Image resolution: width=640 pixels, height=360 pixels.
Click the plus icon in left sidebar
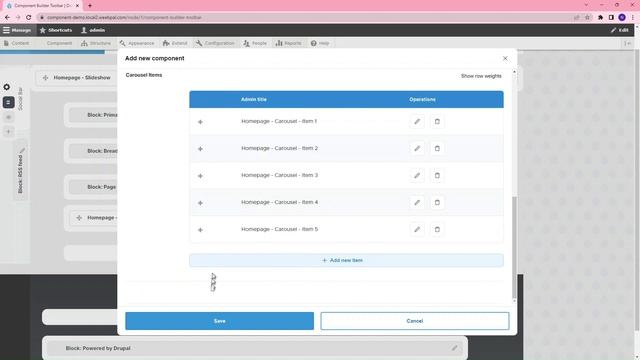click(8, 132)
